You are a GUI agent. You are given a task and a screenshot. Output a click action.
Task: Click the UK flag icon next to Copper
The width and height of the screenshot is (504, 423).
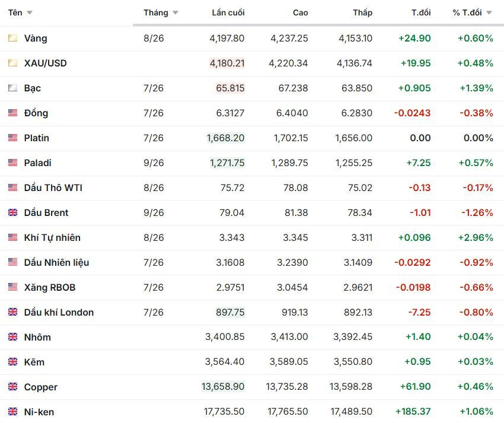click(13, 387)
